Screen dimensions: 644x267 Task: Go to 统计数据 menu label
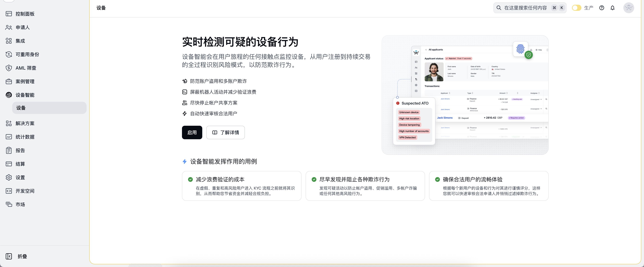(25, 137)
